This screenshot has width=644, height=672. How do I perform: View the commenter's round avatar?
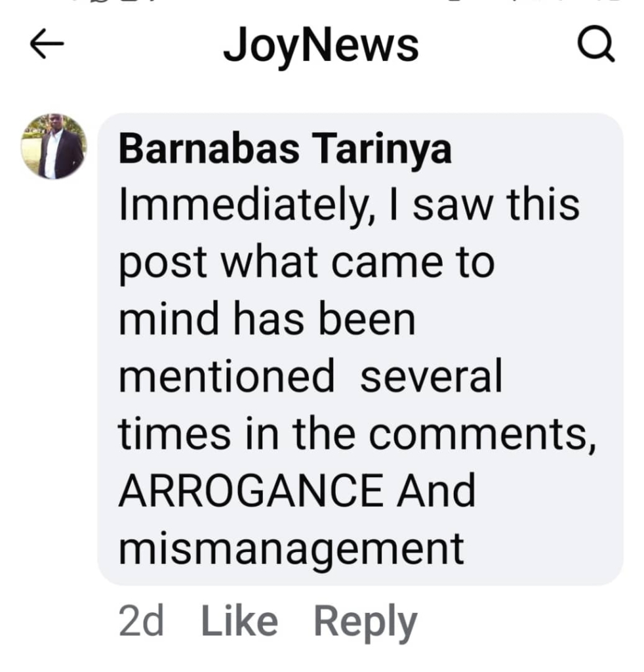[54, 146]
